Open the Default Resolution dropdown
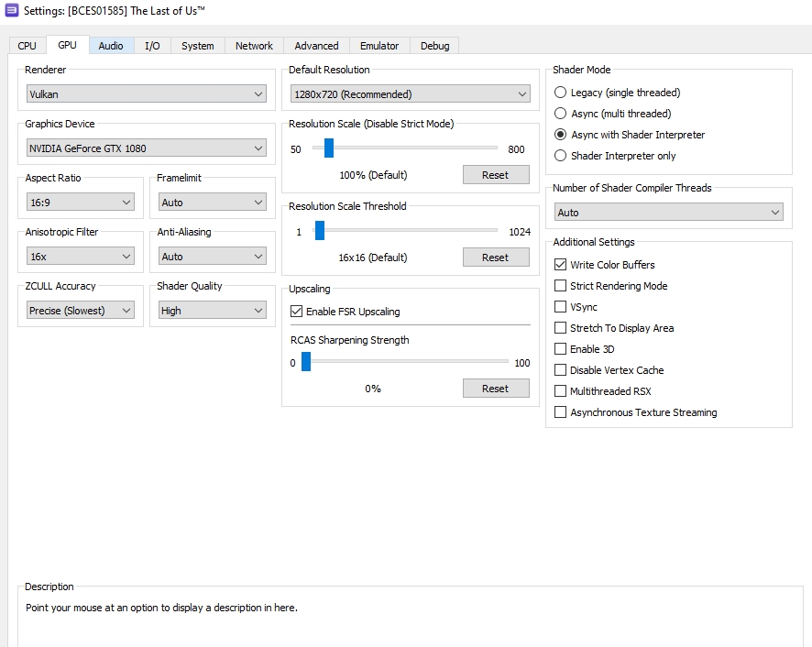 click(411, 93)
